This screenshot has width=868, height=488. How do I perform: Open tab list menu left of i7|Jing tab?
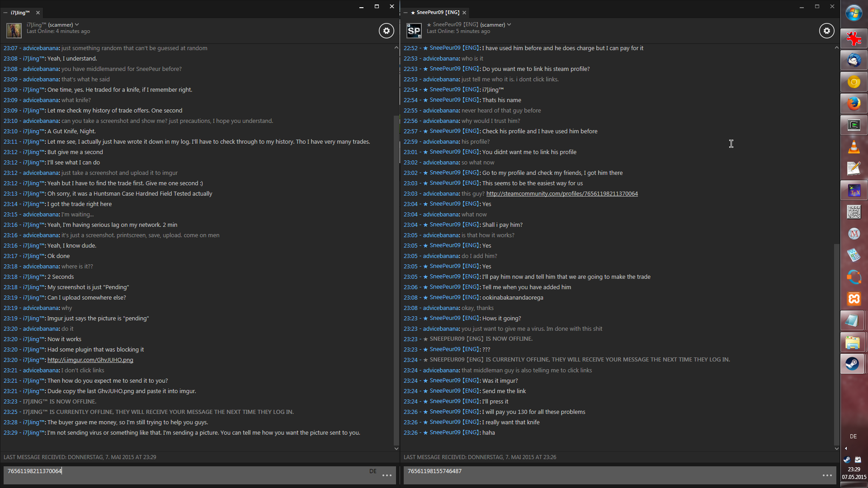coord(5,13)
